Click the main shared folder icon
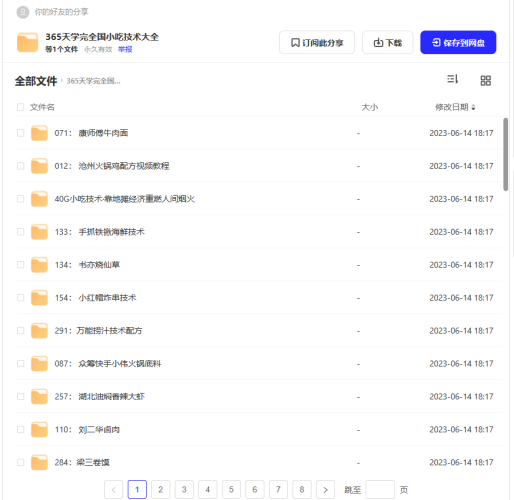 [27, 42]
